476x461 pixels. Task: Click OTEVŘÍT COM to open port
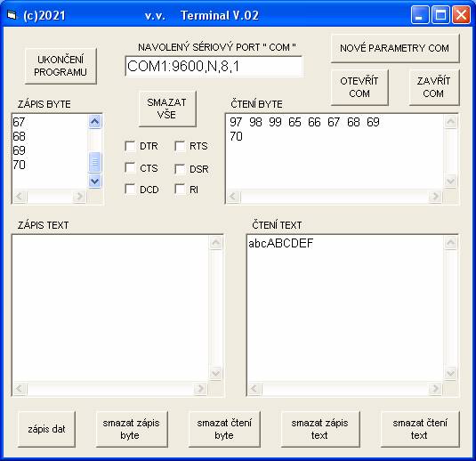pyautogui.click(x=359, y=87)
